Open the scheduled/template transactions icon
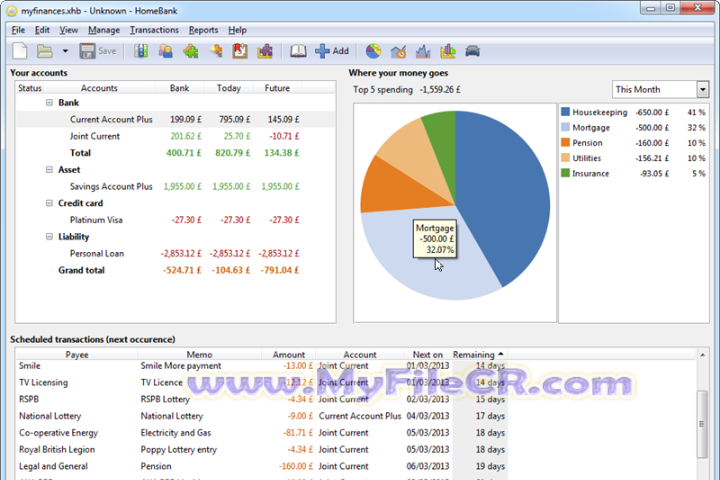720x480 pixels. [x=240, y=51]
